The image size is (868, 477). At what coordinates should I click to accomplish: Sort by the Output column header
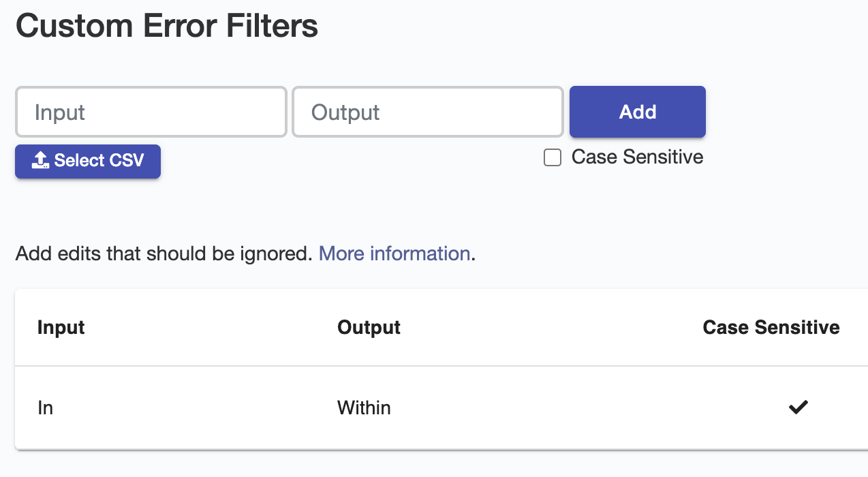369,327
